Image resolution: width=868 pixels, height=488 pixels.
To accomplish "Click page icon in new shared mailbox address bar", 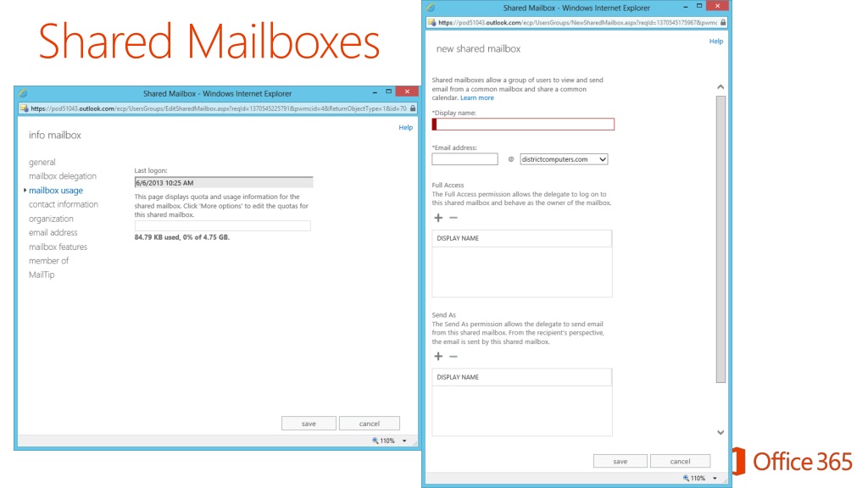I will [x=431, y=23].
